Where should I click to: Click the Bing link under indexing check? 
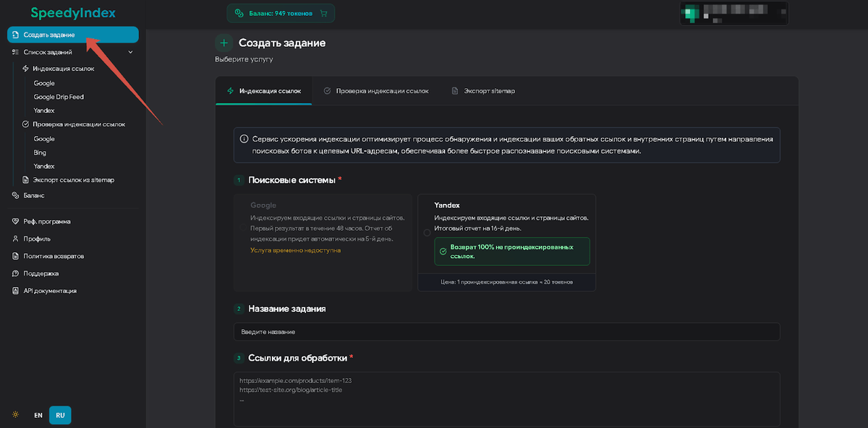point(40,153)
